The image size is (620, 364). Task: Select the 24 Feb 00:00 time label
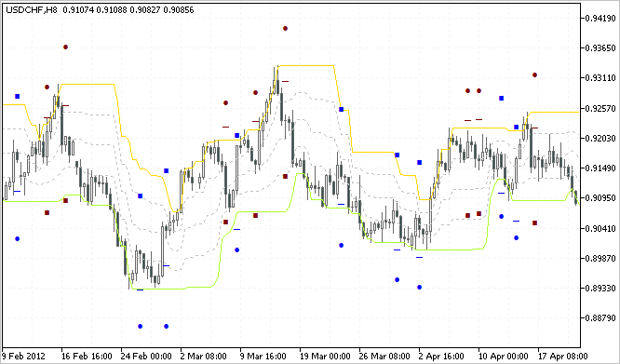pyautogui.click(x=146, y=357)
